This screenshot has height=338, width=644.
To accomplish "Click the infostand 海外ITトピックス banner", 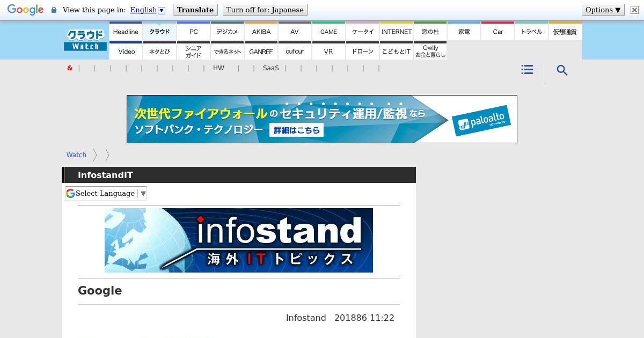I will (239, 240).
